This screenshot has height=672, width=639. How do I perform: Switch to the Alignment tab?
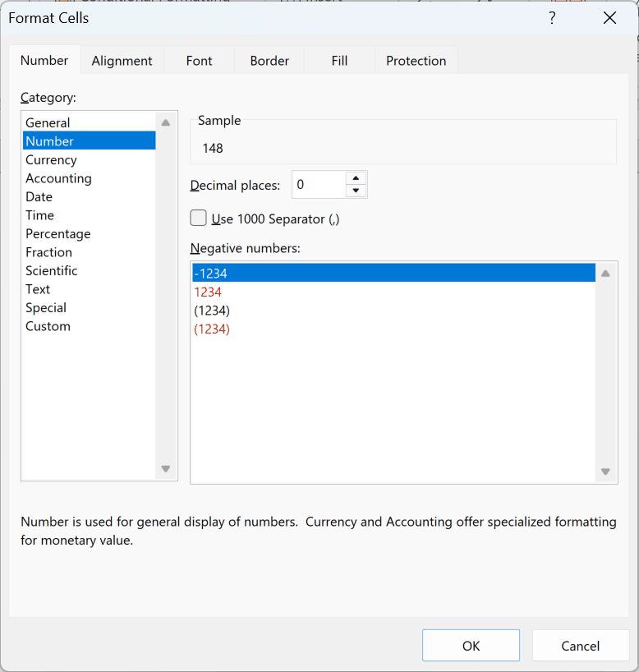pyautogui.click(x=122, y=61)
